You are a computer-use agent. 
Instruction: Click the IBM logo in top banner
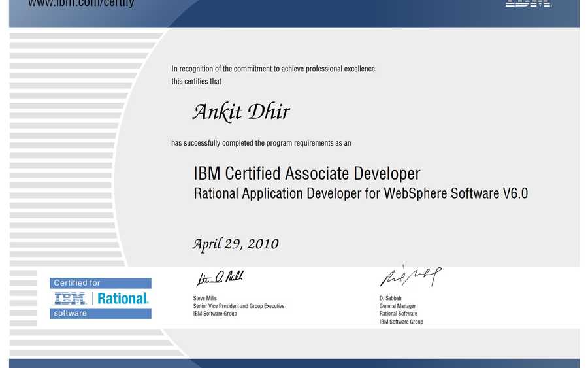pyautogui.click(x=528, y=3)
